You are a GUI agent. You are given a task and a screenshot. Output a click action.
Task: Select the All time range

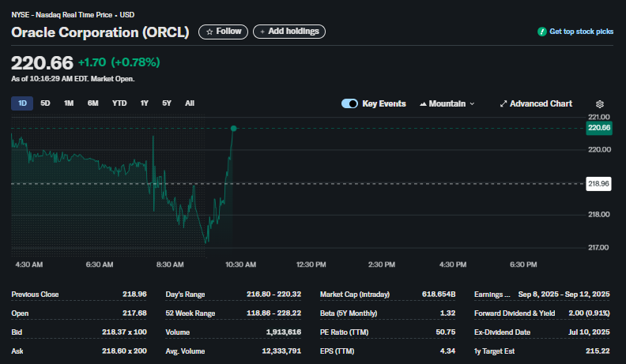point(190,103)
